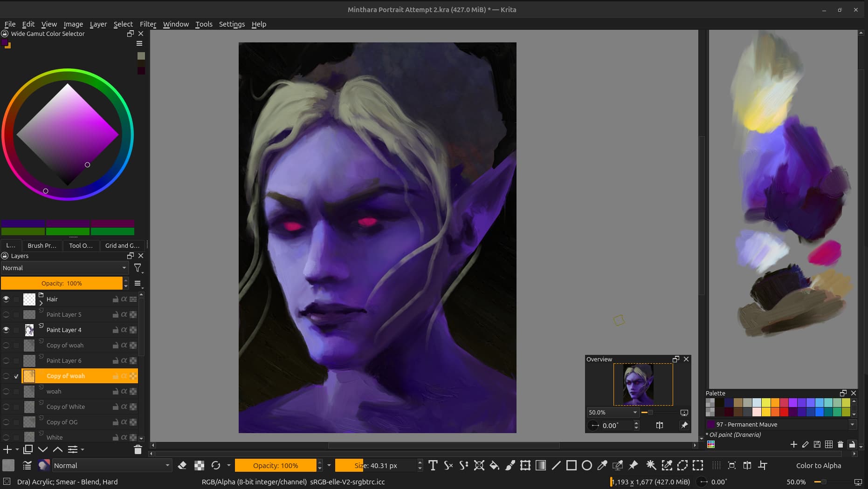Toggle visibility of Paint Layer 4
This screenshot has height=489, width=868.
tap(6, 330)
